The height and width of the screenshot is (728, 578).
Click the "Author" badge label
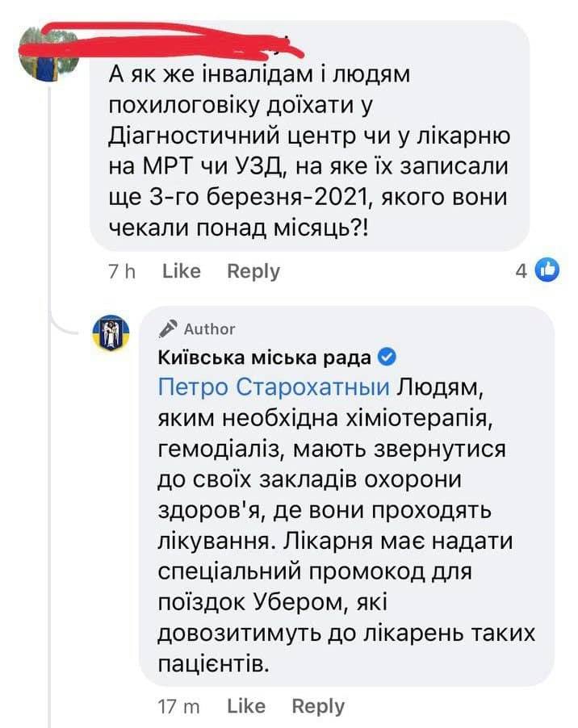click(209, 328)
